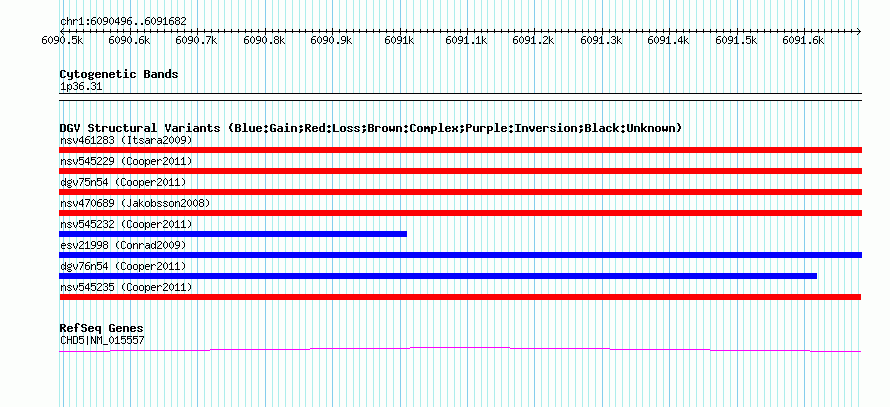Click the 6091.4k ruler tick label
Viewport: 890px width, 407px height.
(669, 40)
